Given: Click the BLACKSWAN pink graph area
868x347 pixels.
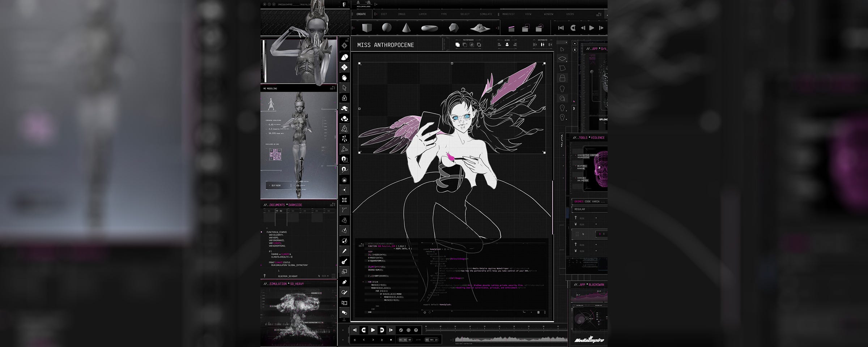Looking at the screenshot, I should coord(590,297).
